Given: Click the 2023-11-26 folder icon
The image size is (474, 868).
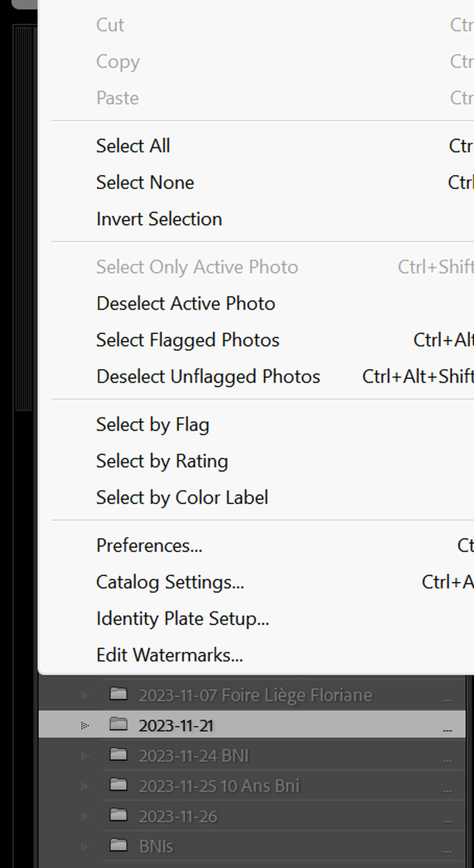Looking at the screenshot, I should coord(118,815).
